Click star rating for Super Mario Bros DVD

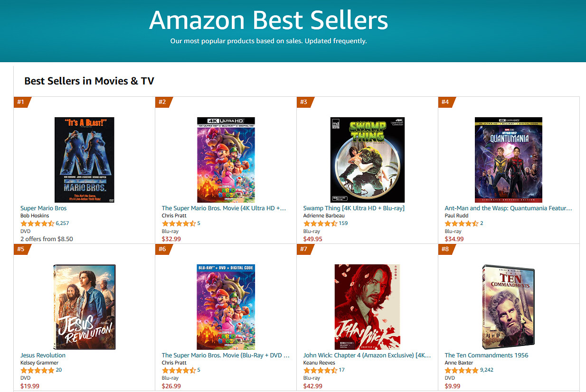click(37, 224)
